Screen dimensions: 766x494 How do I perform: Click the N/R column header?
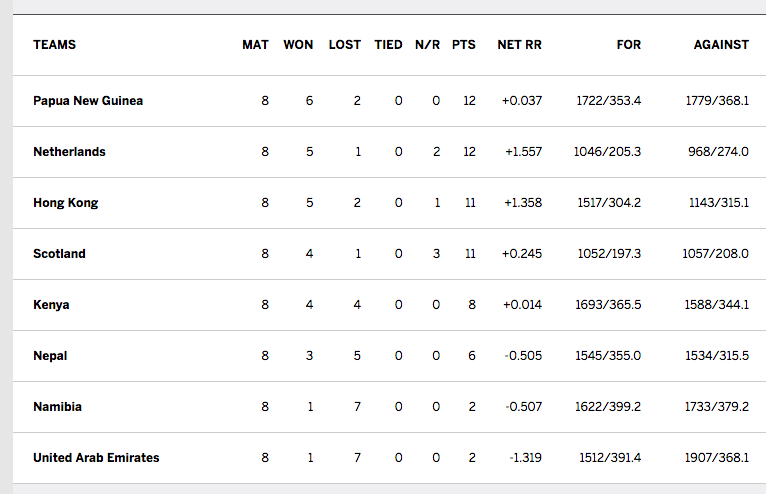point(427,45)
